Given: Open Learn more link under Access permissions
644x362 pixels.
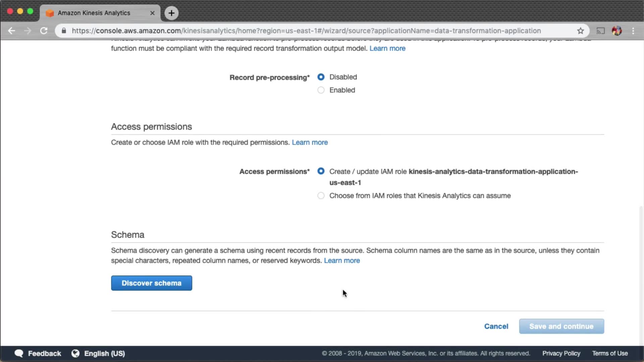Looking at the screenshot, I should tap(310, 142).
